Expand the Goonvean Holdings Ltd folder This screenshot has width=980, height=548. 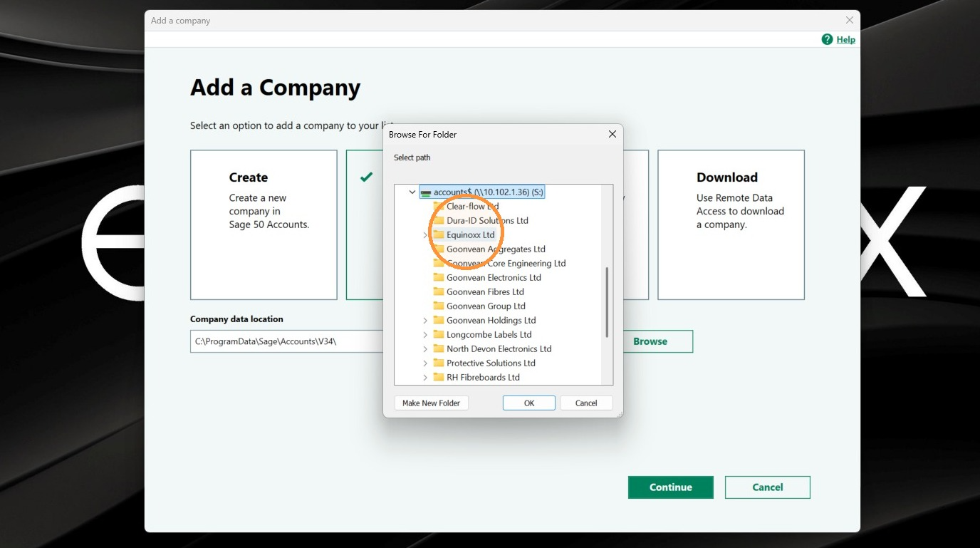[x=425, y=320]
